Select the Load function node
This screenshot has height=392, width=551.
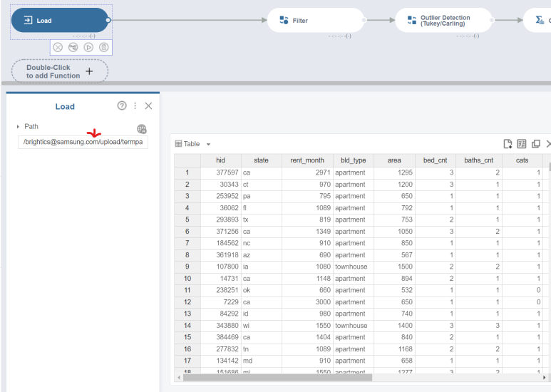click(x=60, y=21)
